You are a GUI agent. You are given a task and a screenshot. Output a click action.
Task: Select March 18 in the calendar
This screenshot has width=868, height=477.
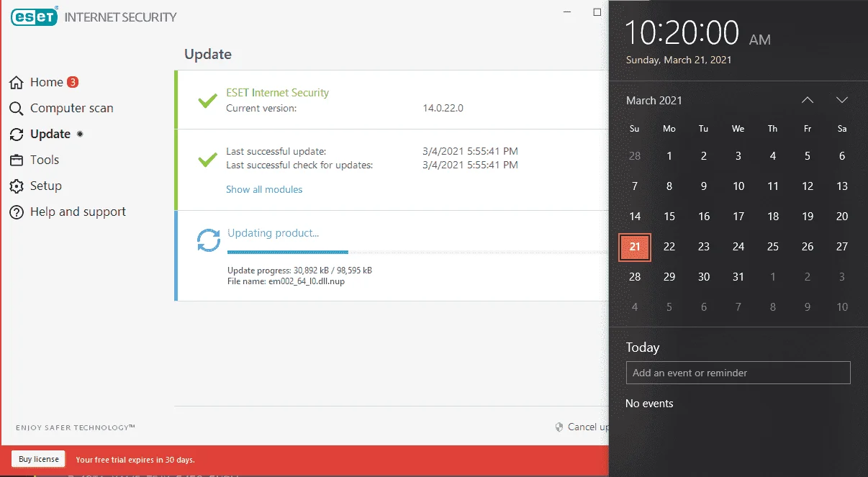[x=773, y=217]
